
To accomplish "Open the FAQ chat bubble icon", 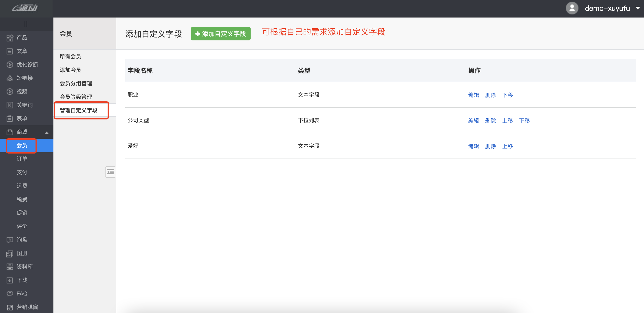I will click(9, 293).
